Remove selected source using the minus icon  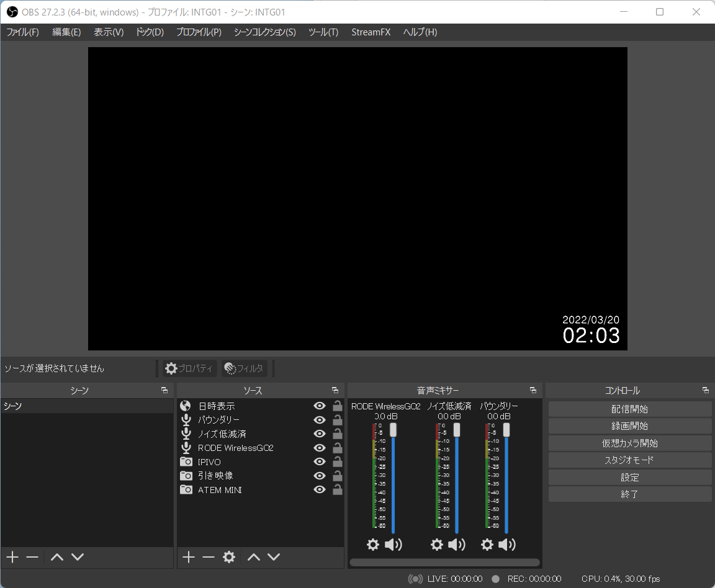[x=209, y=557]
